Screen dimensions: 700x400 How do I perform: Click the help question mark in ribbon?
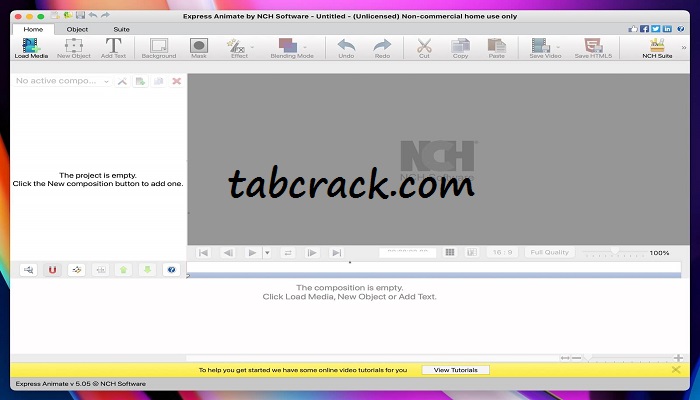pos(681,29)
